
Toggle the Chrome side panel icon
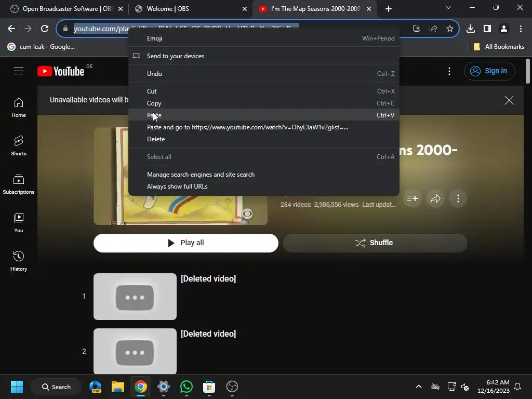tap(487, 29)
